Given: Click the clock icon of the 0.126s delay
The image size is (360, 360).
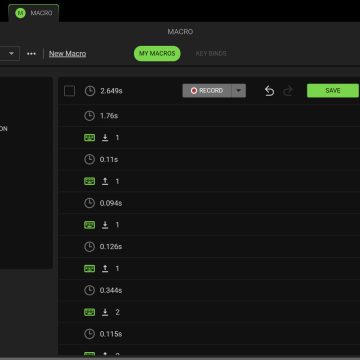Looking at the screenshot, I should tap(89, 247).
